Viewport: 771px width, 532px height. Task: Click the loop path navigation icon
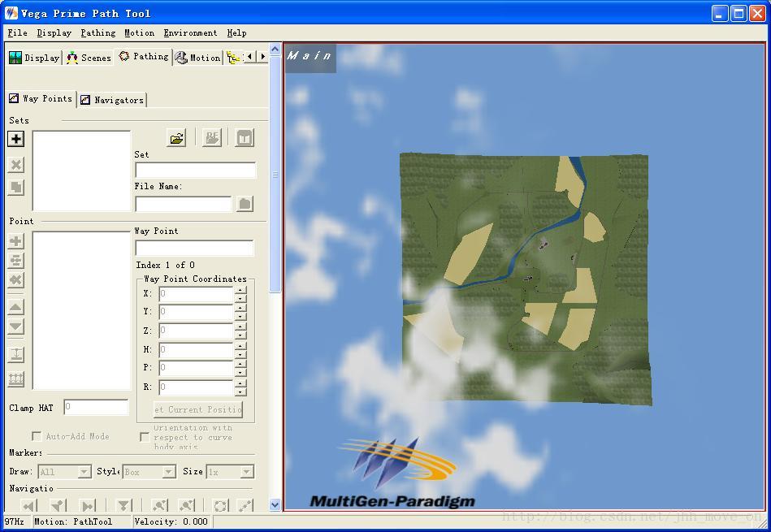(220, 505)
